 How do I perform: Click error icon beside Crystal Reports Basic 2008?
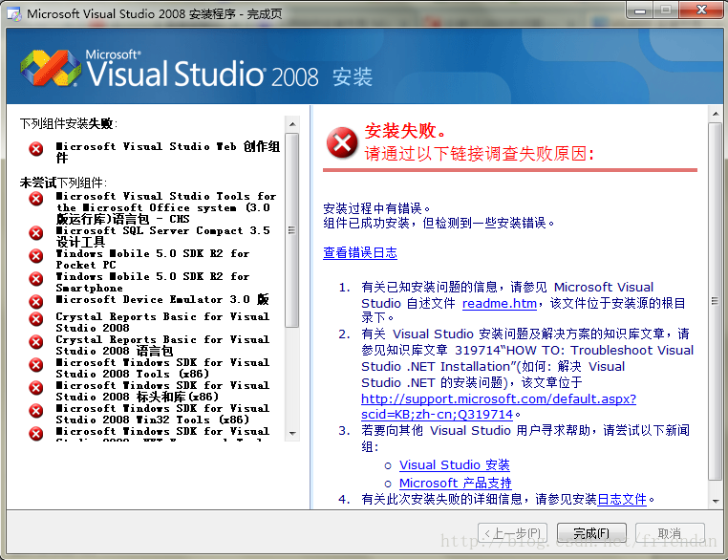[35, 319]
